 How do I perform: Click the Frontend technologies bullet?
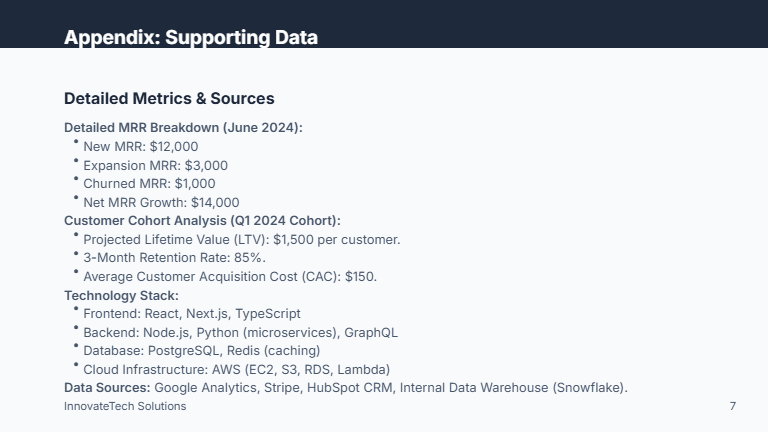(x=191, y=313)
